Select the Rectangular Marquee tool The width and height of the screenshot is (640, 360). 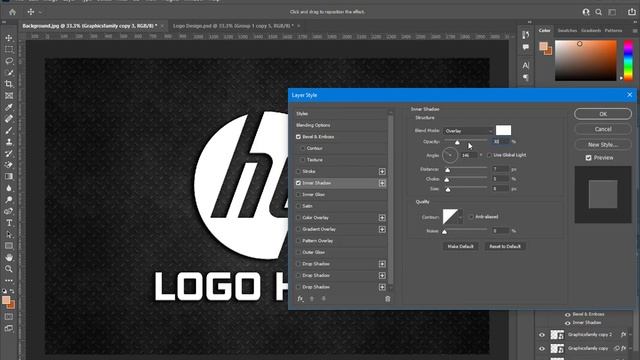9,49
